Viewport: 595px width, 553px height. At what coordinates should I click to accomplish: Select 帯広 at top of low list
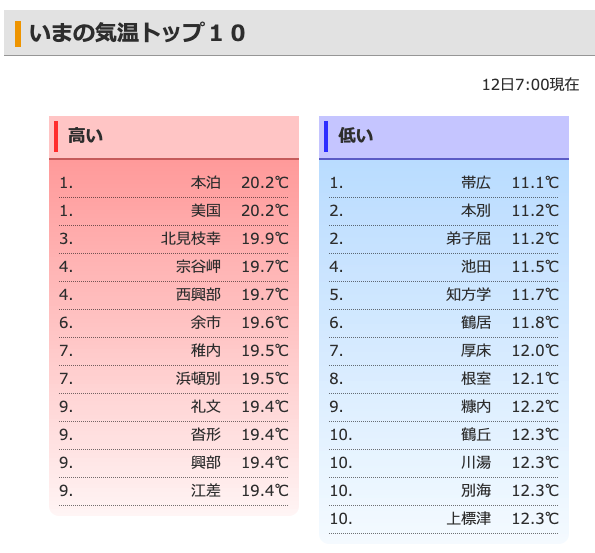coord(476,183)
